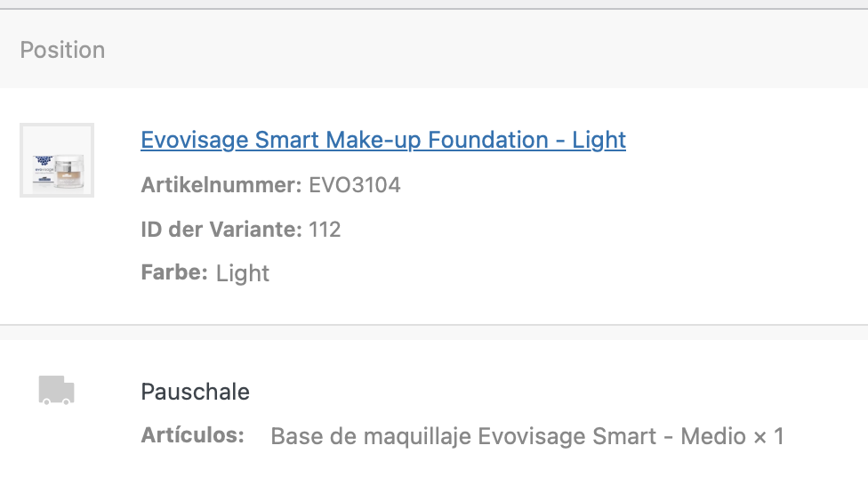This screenshot has width=868, height=486.
Task: Select the variant ID value 112
Action: click(325, 230)
